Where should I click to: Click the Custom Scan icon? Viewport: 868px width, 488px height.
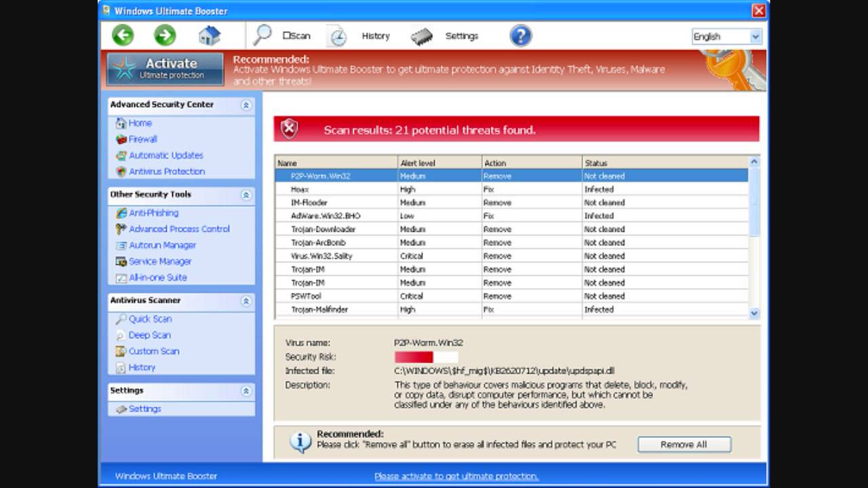(x=121, y=351)
